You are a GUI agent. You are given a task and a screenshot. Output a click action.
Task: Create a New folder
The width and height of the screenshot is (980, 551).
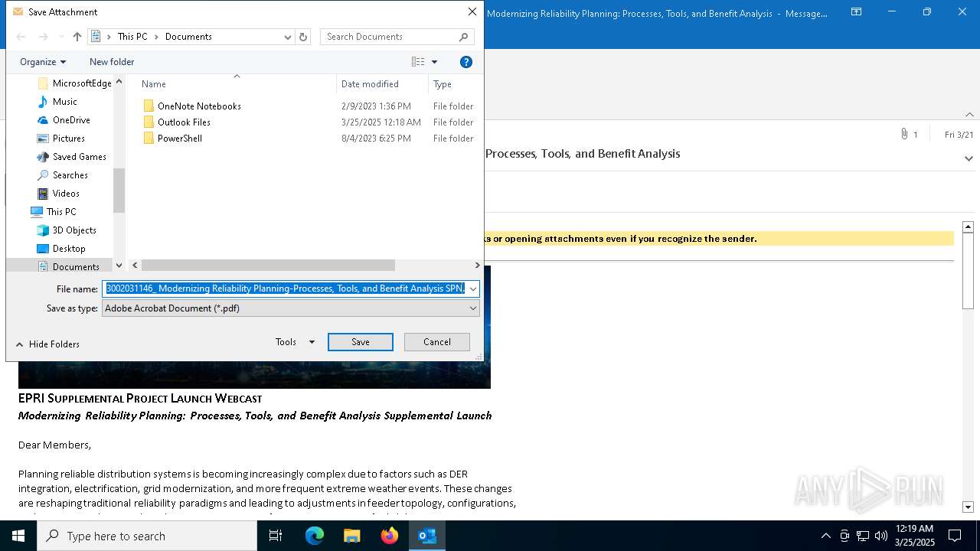112,62
